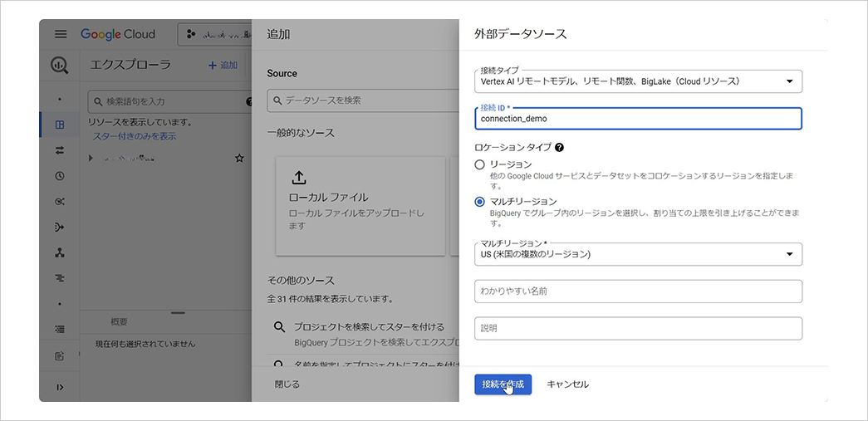The width and height of the screenshot is (868, 421).
Task: Open the release notes clipboard sidebar icon
Action: 60,356
